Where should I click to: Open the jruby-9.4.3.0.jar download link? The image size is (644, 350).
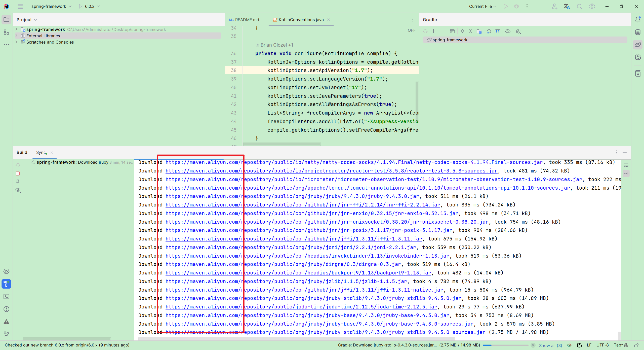click(292, 196)
